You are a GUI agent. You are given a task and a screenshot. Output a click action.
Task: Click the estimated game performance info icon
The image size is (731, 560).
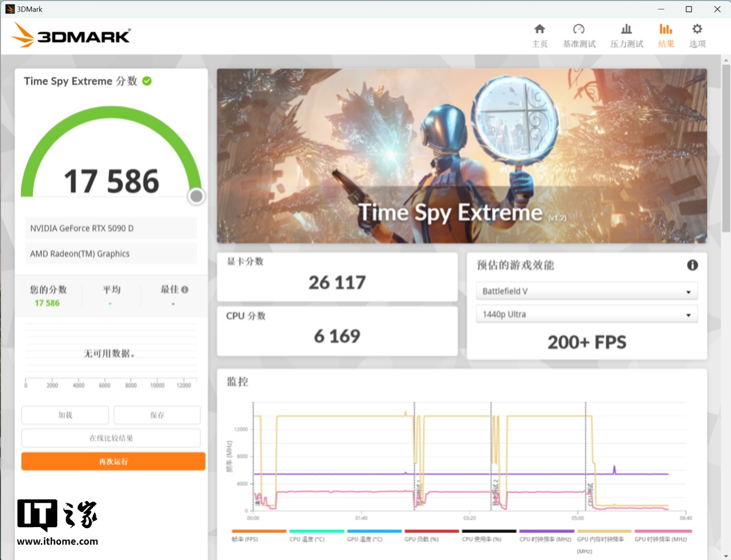692,265
